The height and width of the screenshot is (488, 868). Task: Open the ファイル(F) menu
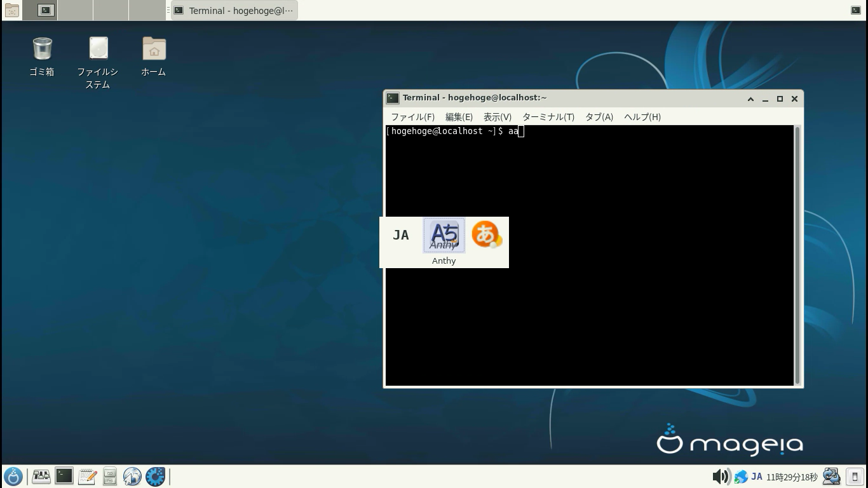(413, 117)
